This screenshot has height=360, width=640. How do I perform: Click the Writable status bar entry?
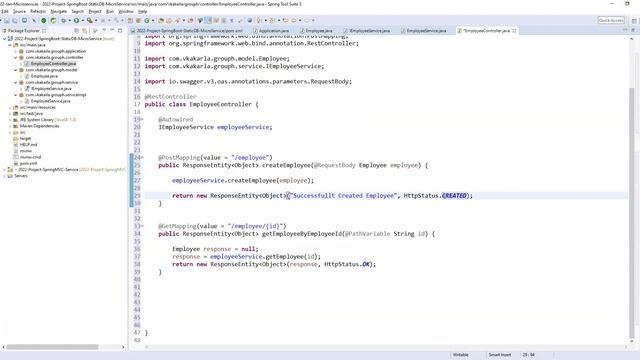tap(461, 355)
